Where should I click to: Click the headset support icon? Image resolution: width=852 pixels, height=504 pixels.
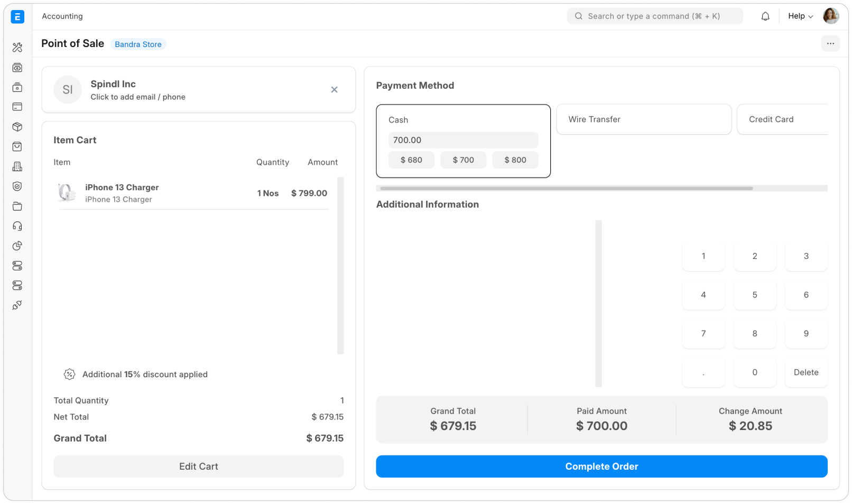click(x=17, y=226)
